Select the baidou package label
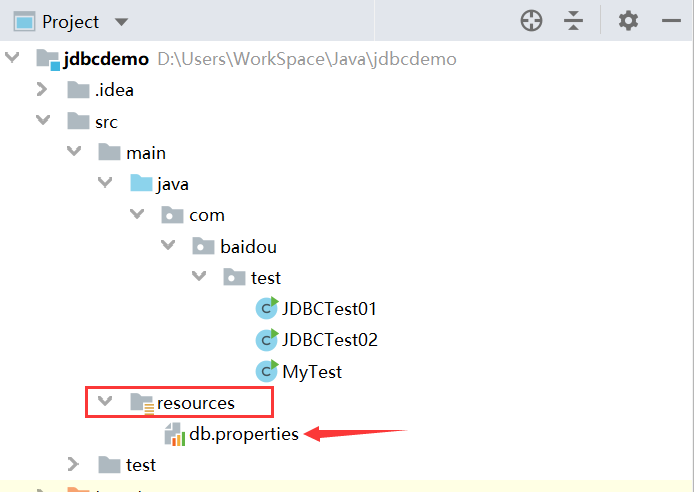694x492 pixels. point(248,246)
